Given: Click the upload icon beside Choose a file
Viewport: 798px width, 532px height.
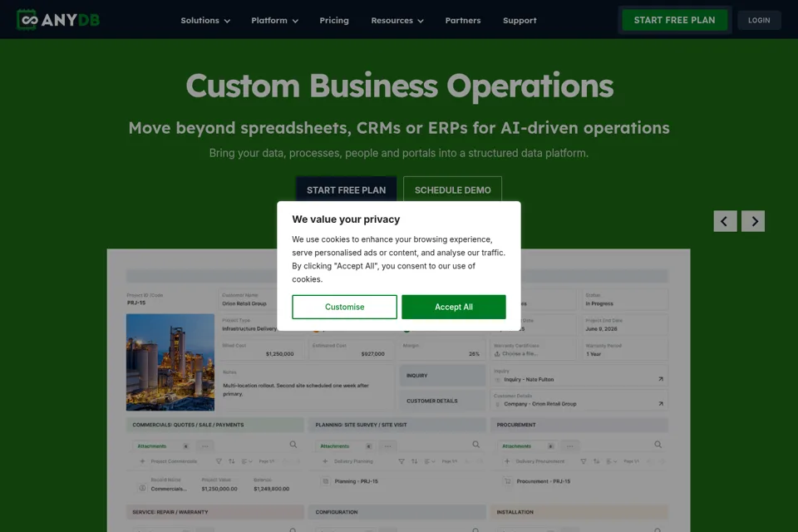Looking at the screenshot, I should (497, 354).
